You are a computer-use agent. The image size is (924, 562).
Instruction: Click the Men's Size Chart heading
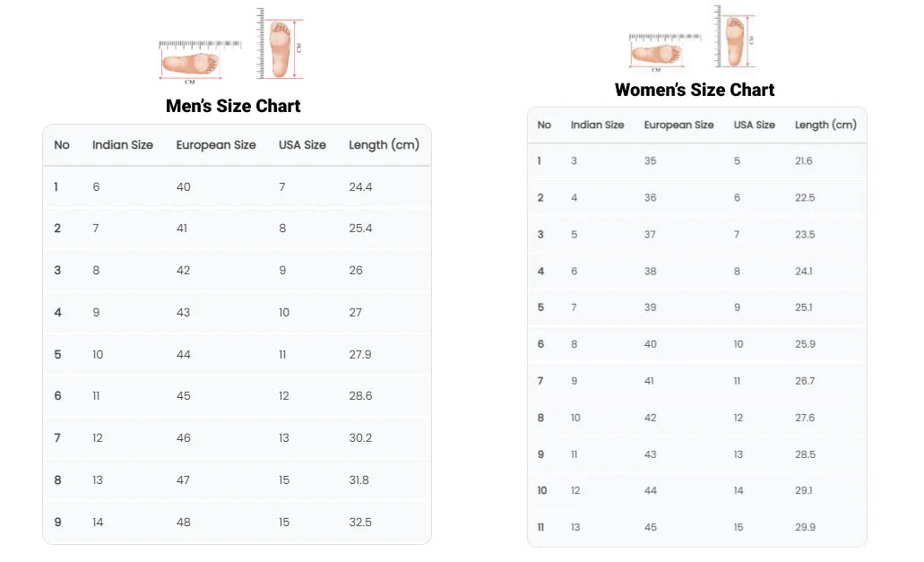(x=233, y=106)
